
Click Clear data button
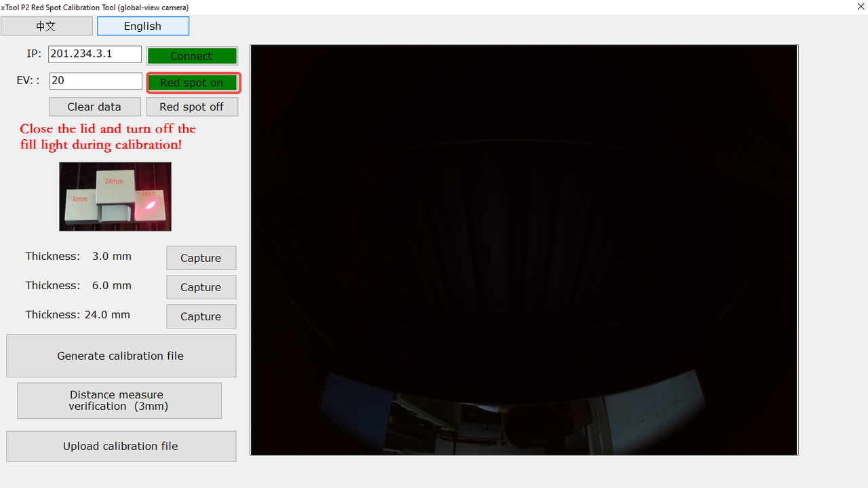point(94,107)
